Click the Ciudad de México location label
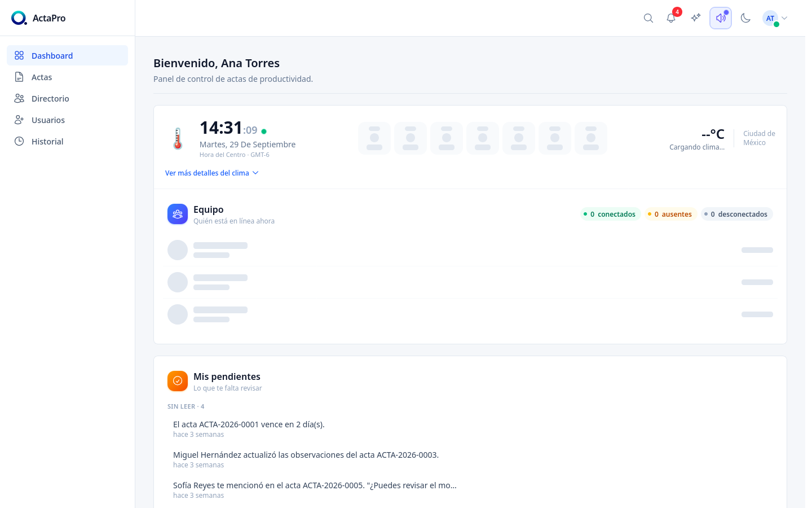The height and width of the screenshot is (508, 812). tap(759, 138)
